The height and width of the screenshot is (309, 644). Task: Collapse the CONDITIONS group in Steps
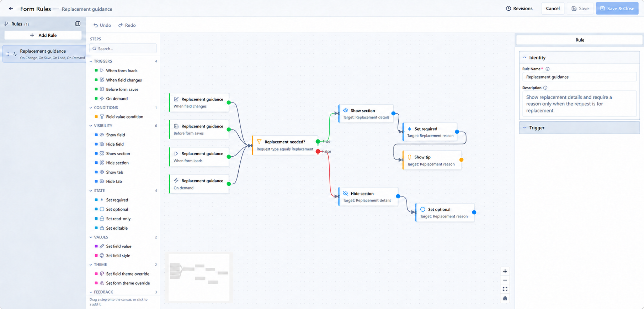point(91,108)
